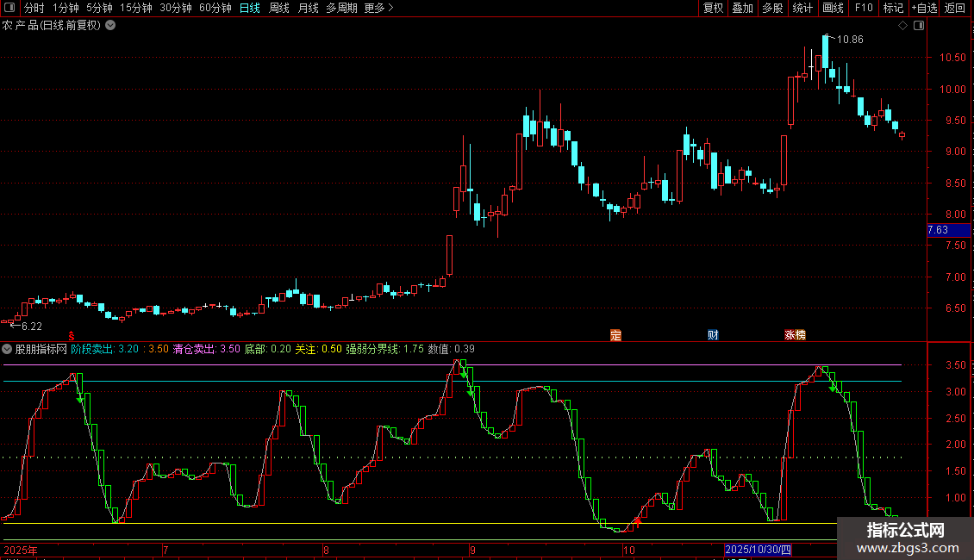974x560 pixels.
Task: Open the 统计 statistics button
Action: pyautogui.click(x=802, y=8)
